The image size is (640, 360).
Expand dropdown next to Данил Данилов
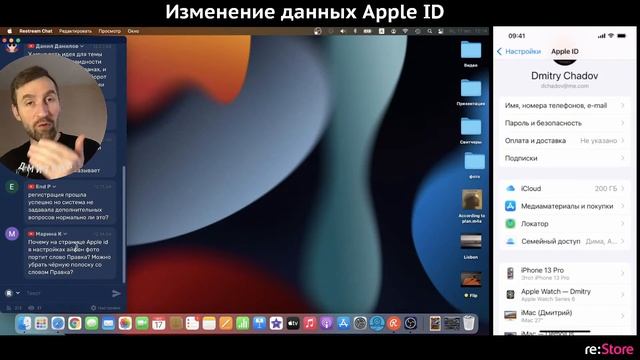click(x=82, y=46)
